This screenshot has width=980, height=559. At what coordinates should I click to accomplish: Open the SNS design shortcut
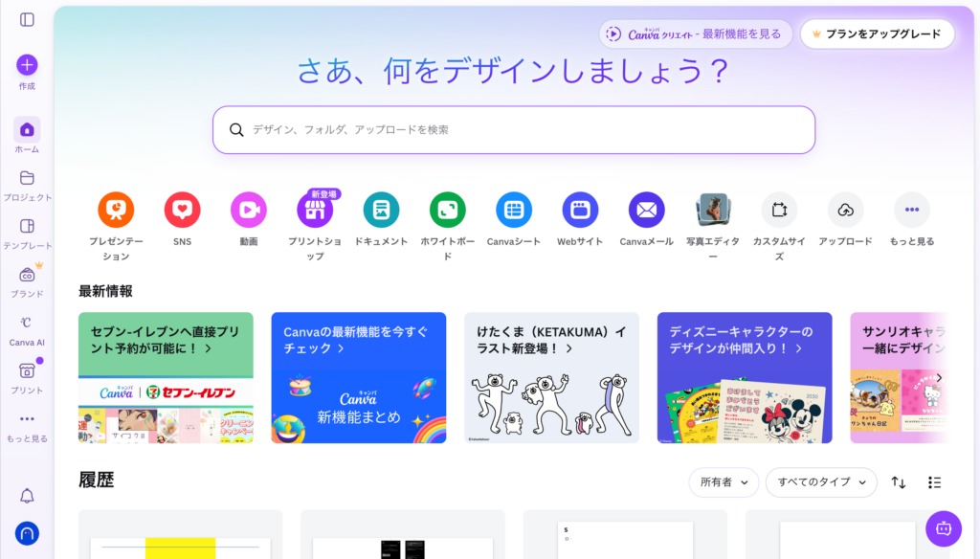click(182, 210)
